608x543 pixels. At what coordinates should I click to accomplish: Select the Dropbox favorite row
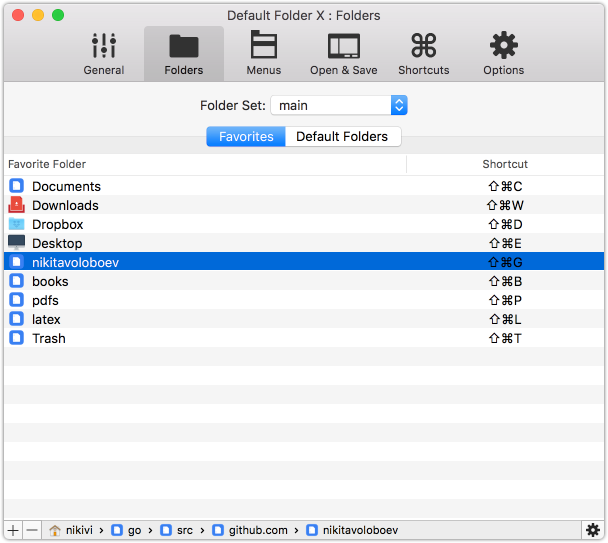point(304,224)
